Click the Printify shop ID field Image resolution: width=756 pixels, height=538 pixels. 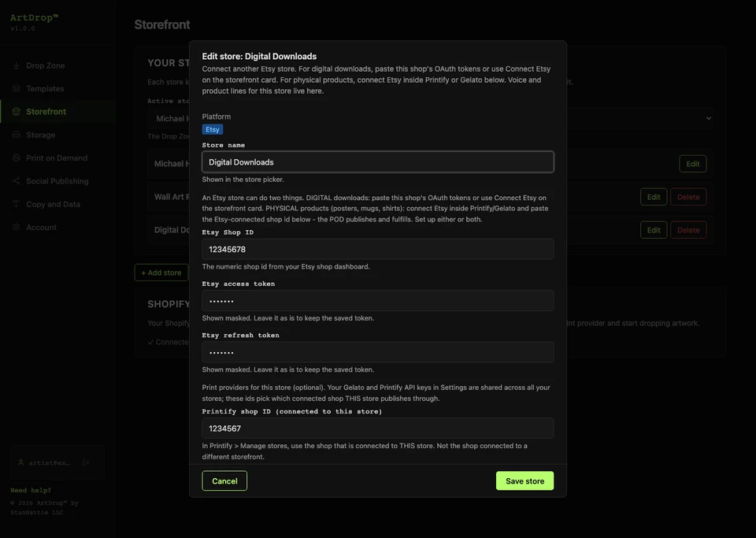pos(377,429)
